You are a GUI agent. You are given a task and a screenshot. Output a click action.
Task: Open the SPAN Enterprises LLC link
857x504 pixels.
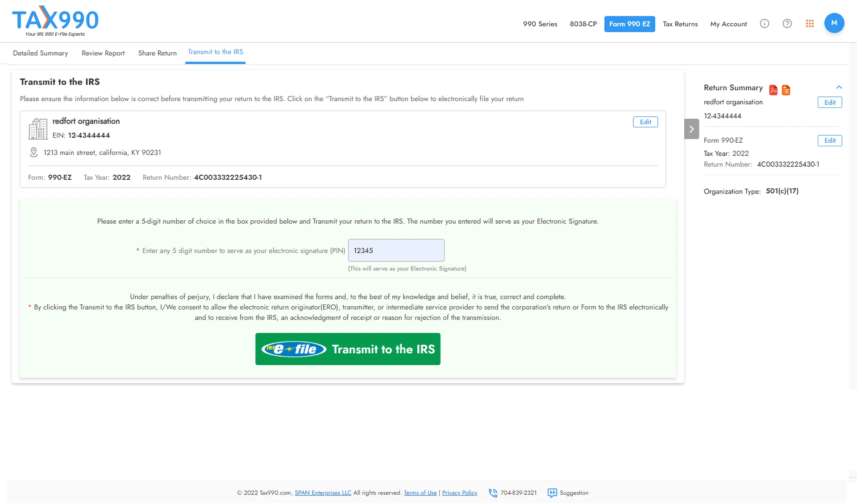tap(323, 493)
